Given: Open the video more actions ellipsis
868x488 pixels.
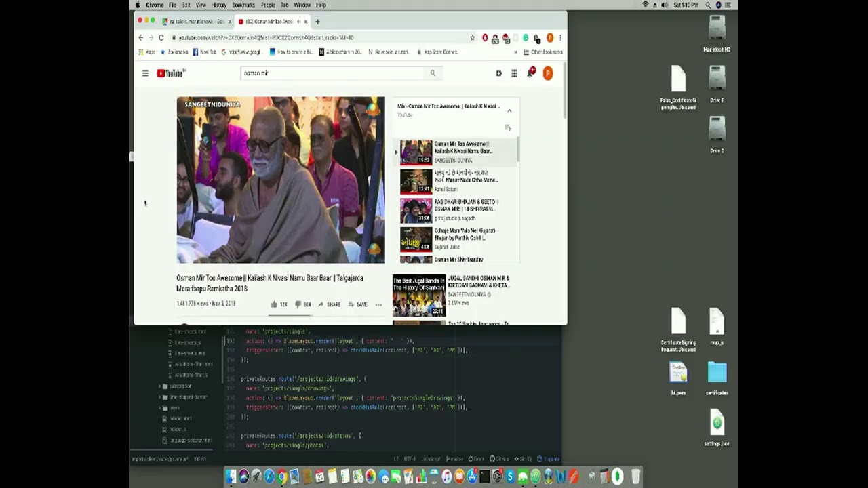Looking at the screenshot, I should (378, 304).
